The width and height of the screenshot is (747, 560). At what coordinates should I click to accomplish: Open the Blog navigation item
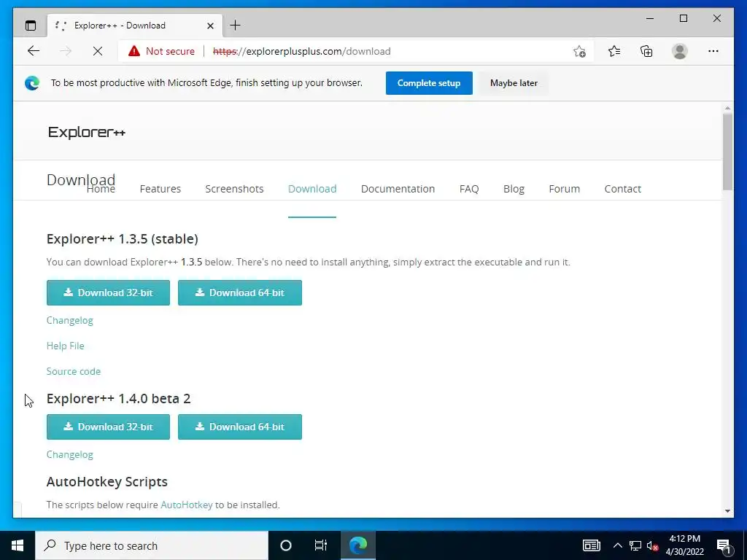[514, 189]
